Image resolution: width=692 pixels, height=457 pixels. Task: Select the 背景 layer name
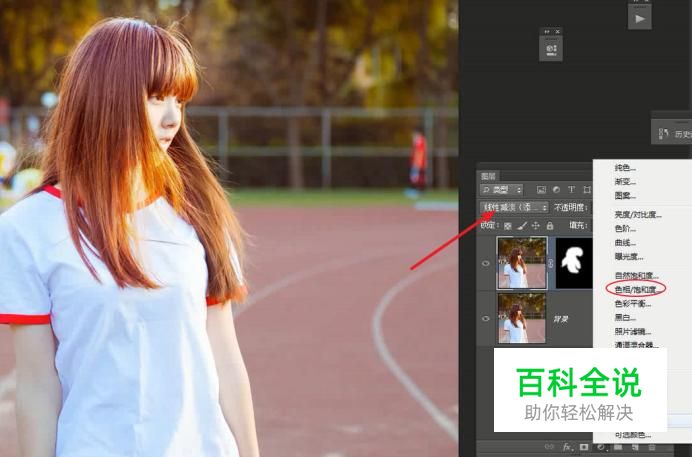tap(561, 319)
